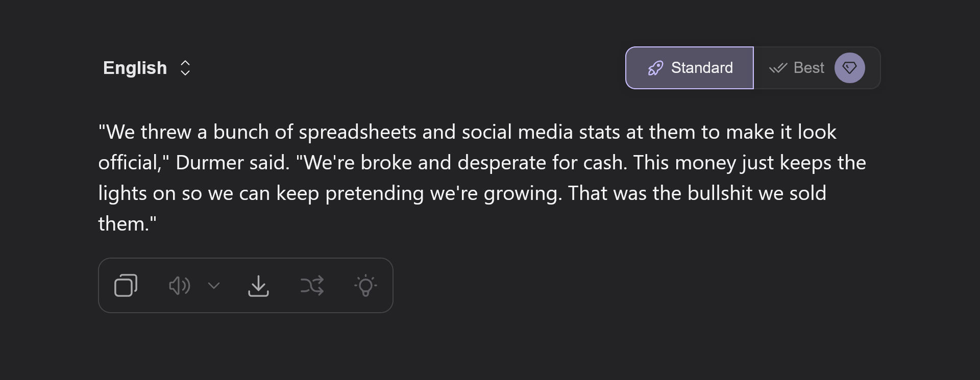The height and width of the screenshot is (380, 980).
Task: Switch to Best translation mode
Action: click(x=808, y=68)
